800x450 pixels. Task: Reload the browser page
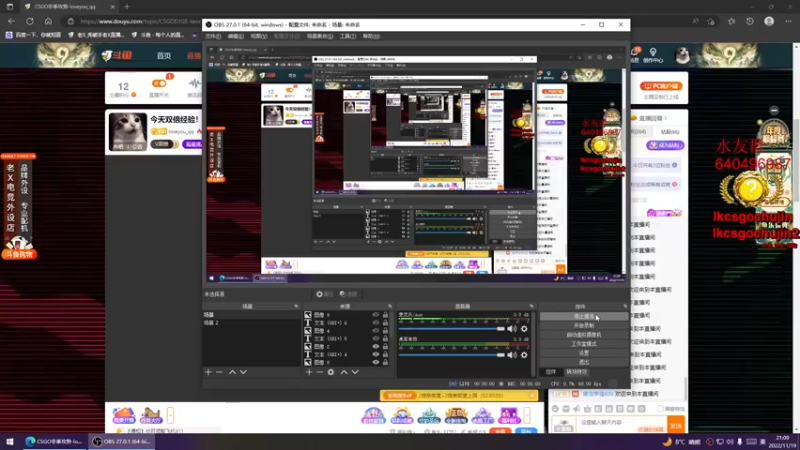[30, 21]
